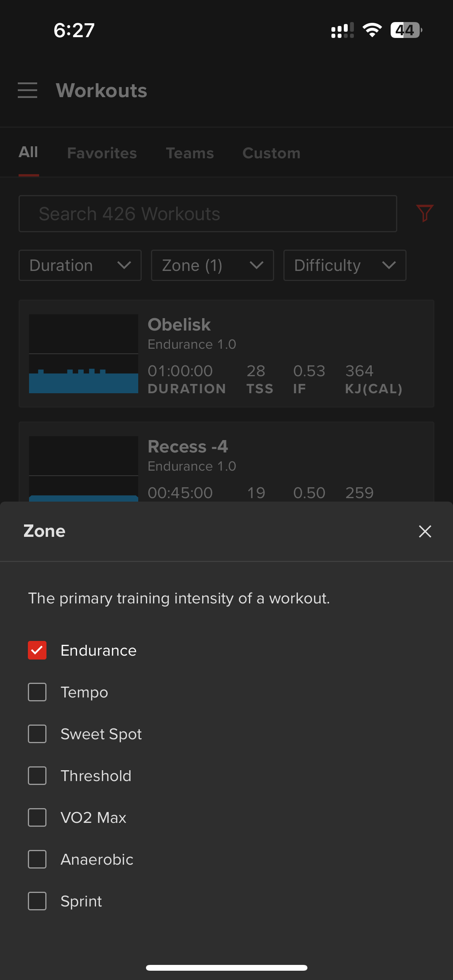Enable the Tempo zone checkbox

37,692
